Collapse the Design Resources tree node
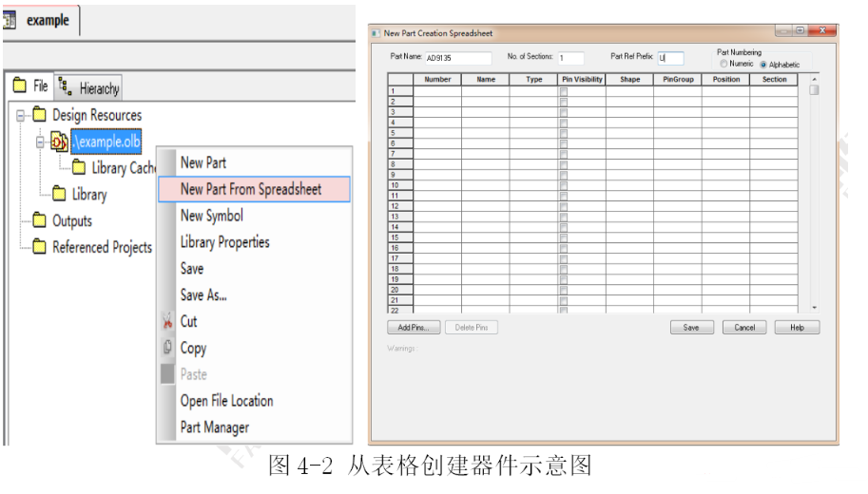Screen dimensions: 868x494 coord(21,115)
